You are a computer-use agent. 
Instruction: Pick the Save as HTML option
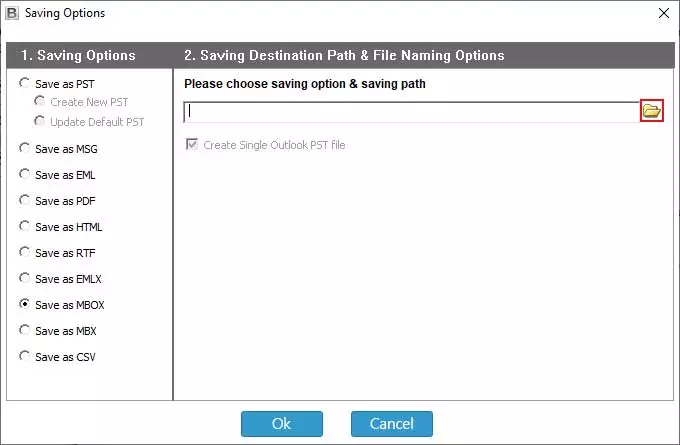pos(25,226)
